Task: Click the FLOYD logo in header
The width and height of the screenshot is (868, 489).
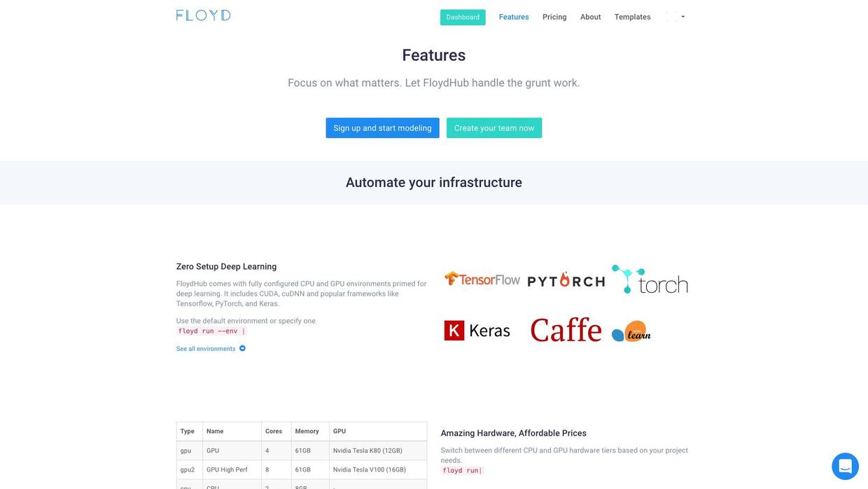Action: pyautogui.click(x=203, y=15)
